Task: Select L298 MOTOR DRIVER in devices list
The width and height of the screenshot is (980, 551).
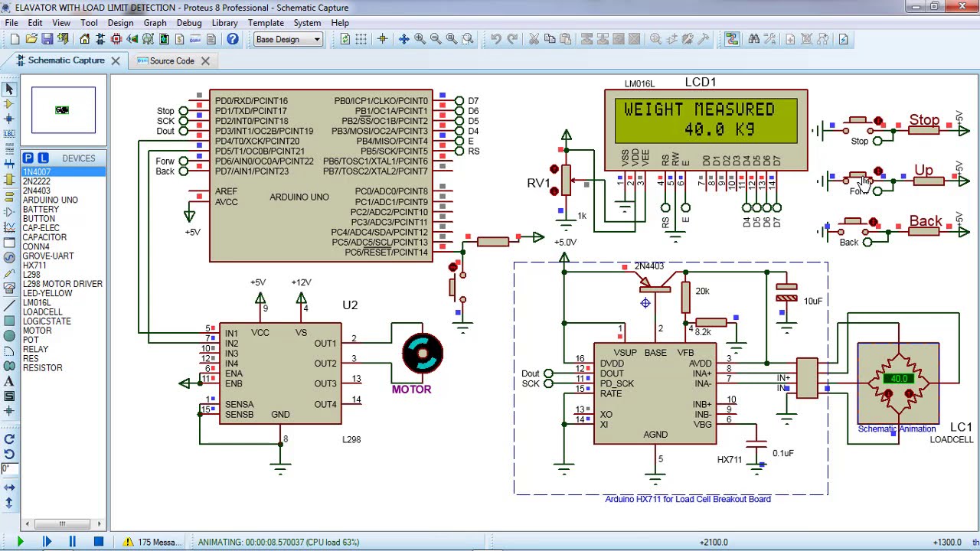Action: point(62,284)
